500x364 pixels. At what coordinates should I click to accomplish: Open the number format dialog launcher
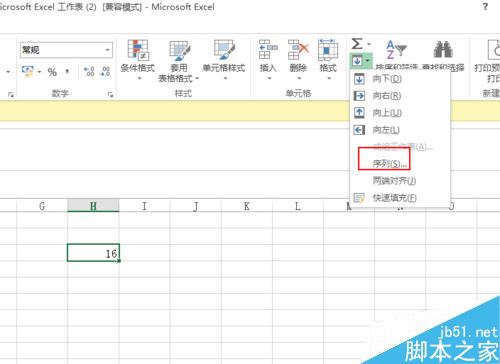[110, 95]
